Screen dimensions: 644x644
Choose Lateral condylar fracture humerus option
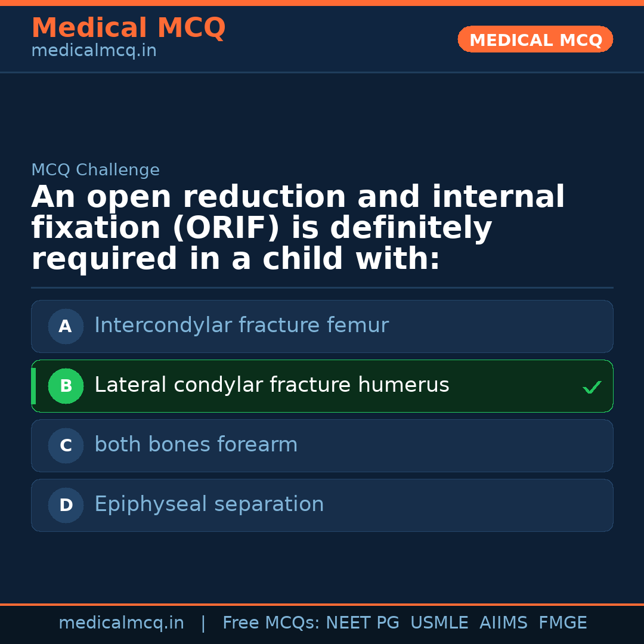pos(271,385)
